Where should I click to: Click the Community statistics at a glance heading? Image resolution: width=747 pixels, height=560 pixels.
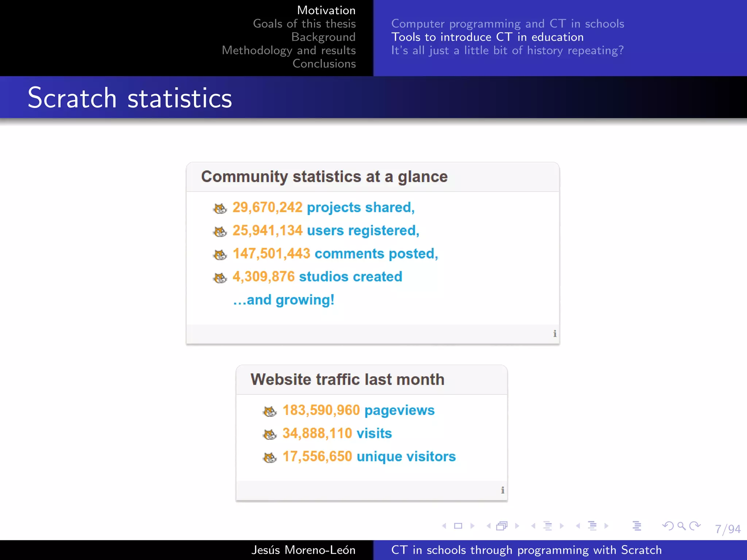tap(324, 177)
